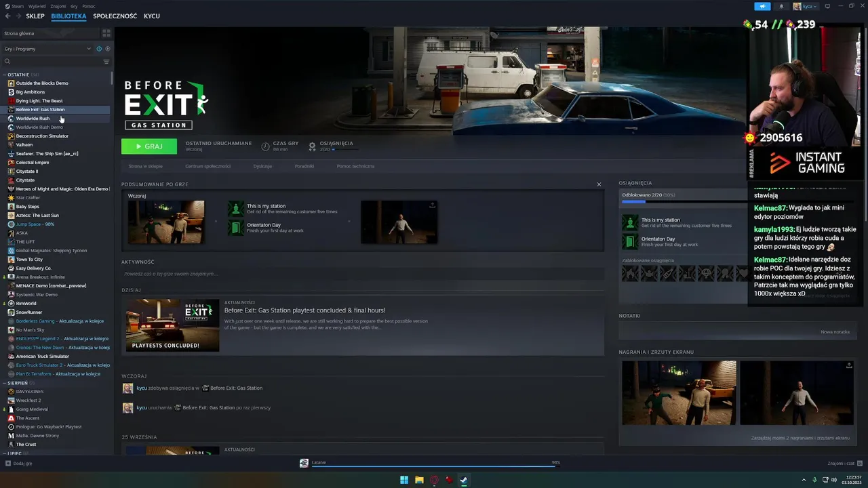Show only ready-to-play games icon
This screenshot has height=488, width=868.
[108, 49]
